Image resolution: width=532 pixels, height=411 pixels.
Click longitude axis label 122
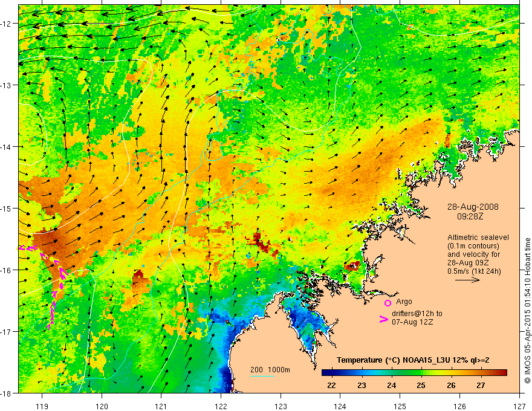pos(221,406)
